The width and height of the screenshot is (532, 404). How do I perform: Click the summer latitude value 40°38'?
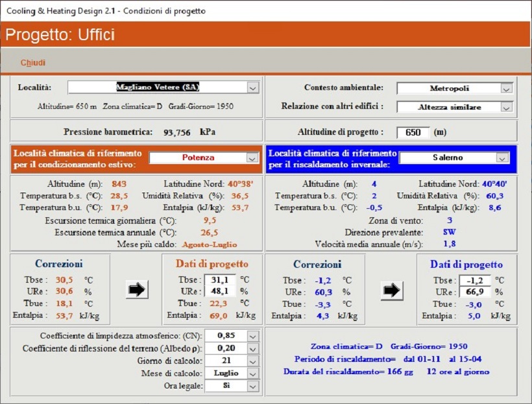click(x=240, y=184)
